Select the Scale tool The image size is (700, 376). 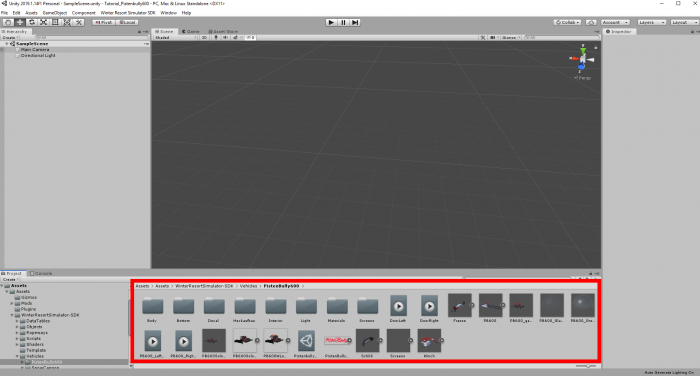pyautogui.click(x=43, y=22)
